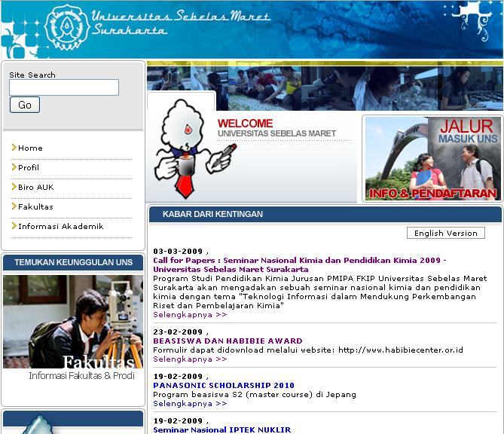Click the Fakultas photo of the student surveyor
The width and height of the screenshot is (504, 434).
(x=73, y=322)
